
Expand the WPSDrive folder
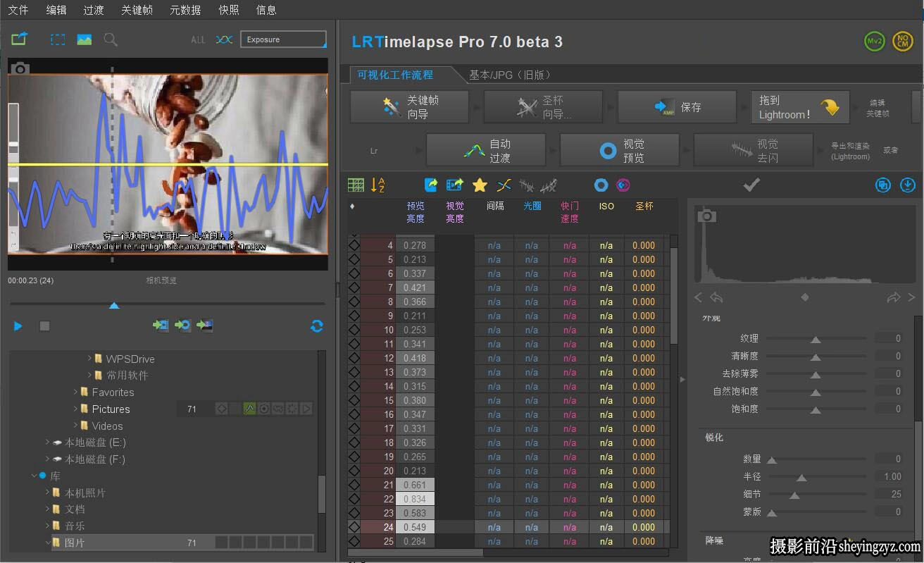click(89, 359)
